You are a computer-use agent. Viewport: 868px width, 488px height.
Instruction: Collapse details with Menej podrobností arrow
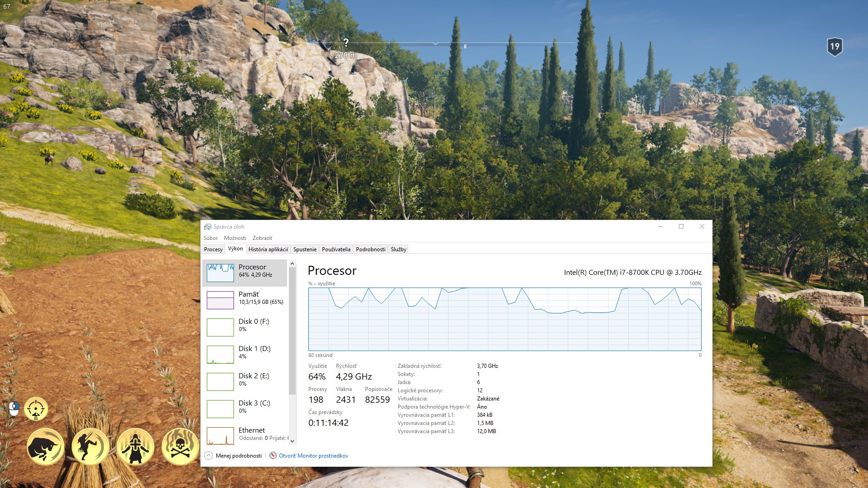click(x=209, y=456)
